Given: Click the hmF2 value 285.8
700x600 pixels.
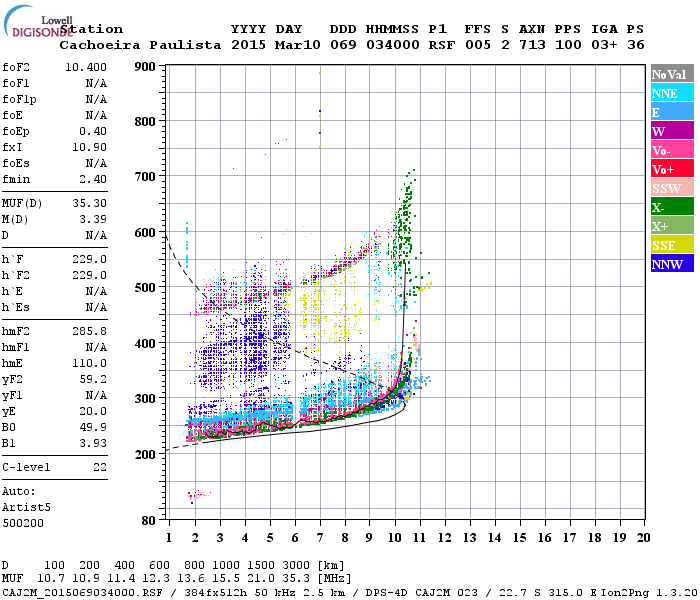Looking at the screenshot, I should pos(89,331).
